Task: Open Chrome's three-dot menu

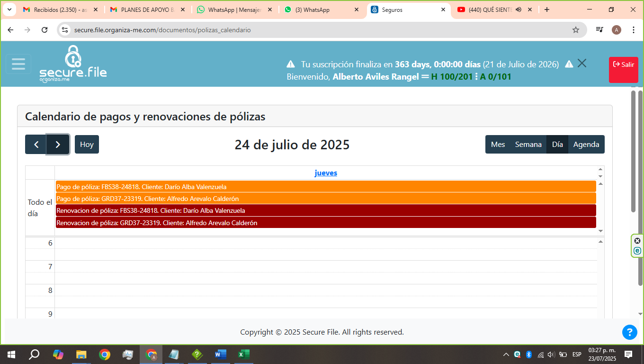Action: [634, 30]
